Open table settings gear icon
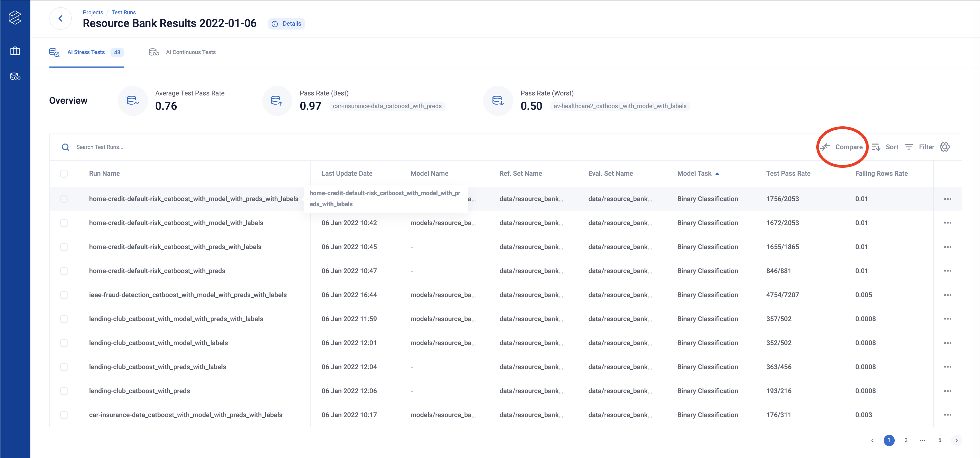This screenshot has height=458, width=980. pos(945,147)
